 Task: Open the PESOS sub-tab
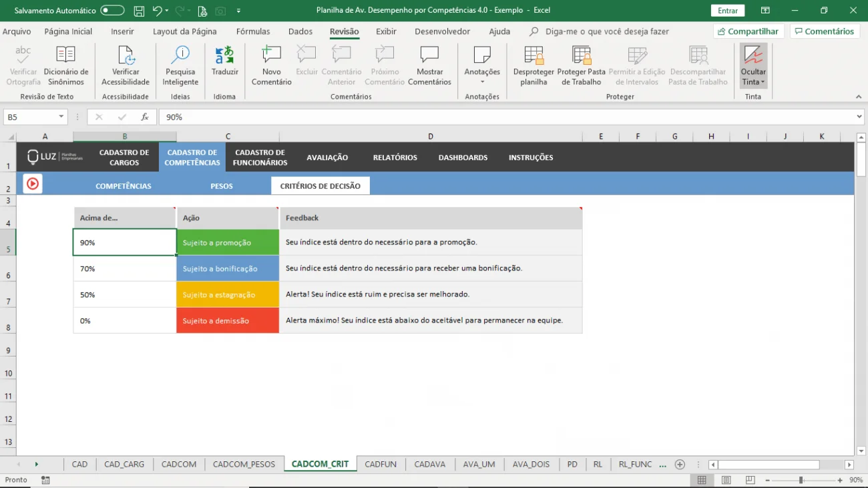coord(222,186)
